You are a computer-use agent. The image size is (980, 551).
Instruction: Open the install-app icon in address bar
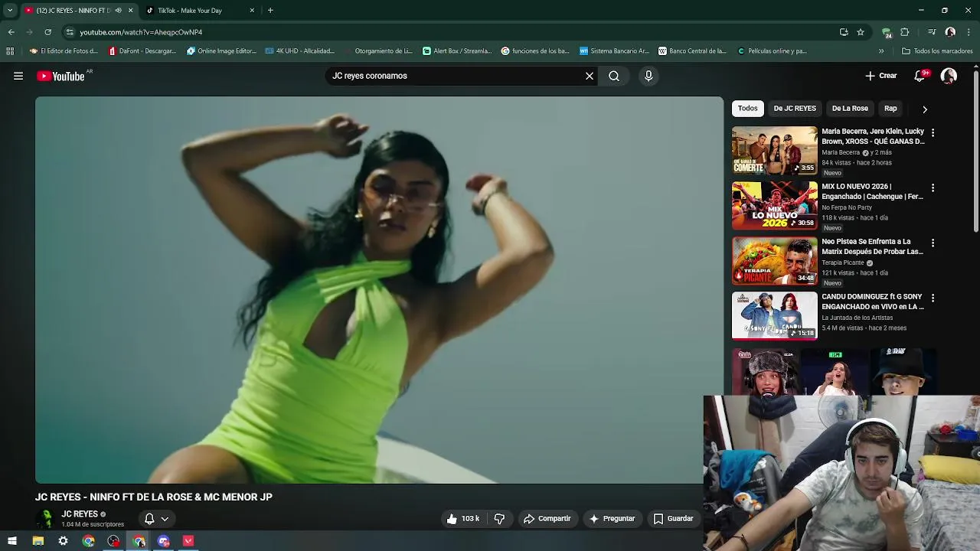click(844, 32)
